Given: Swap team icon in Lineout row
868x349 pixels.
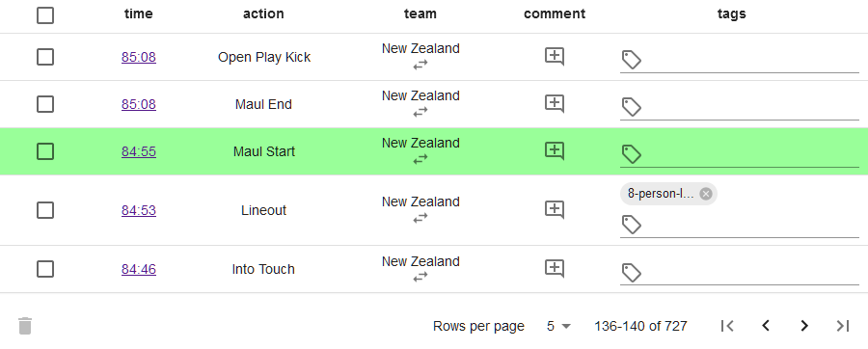Looking at the screenshot, I should 420,218.
